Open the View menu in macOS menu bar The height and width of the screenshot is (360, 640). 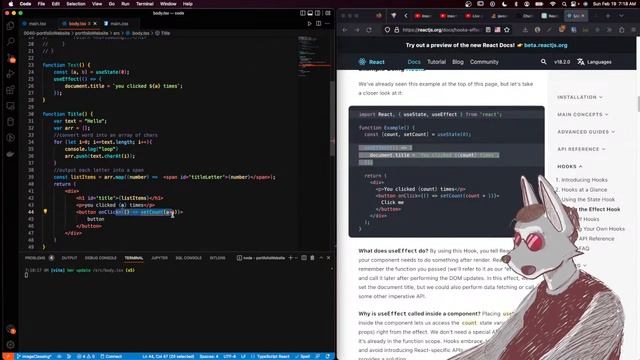(x=97, y=4)
